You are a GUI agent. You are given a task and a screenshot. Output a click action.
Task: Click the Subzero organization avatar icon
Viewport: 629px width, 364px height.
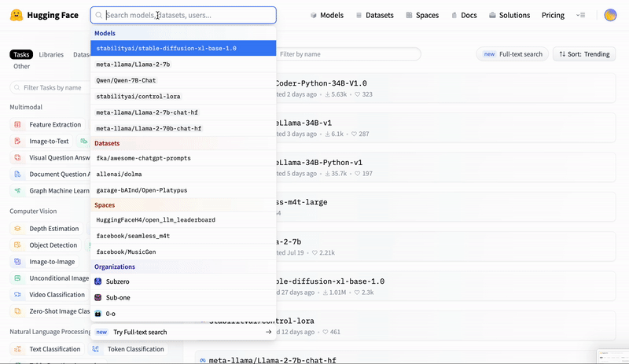point(98,281)
